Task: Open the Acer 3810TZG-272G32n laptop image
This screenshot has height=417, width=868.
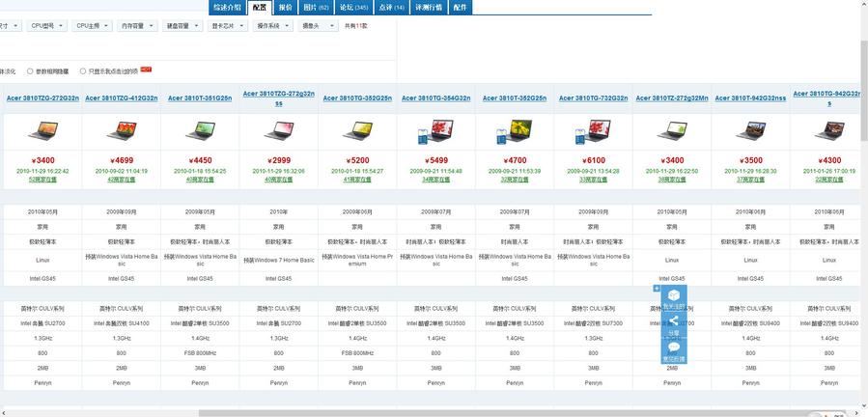Action: click(43, 130)
